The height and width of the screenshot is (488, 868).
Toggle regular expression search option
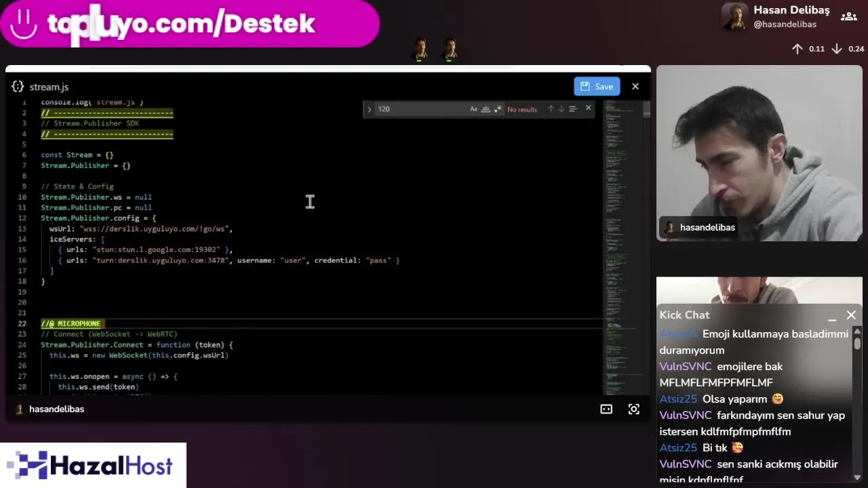[498, 109]
